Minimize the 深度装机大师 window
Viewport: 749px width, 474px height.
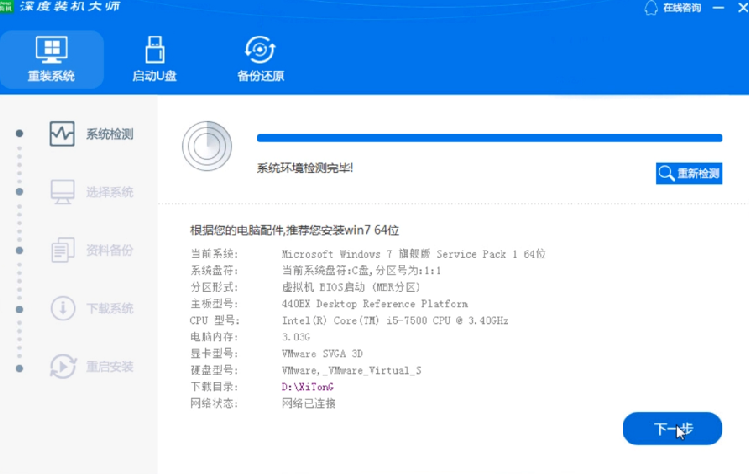click(x=717, y=8)
